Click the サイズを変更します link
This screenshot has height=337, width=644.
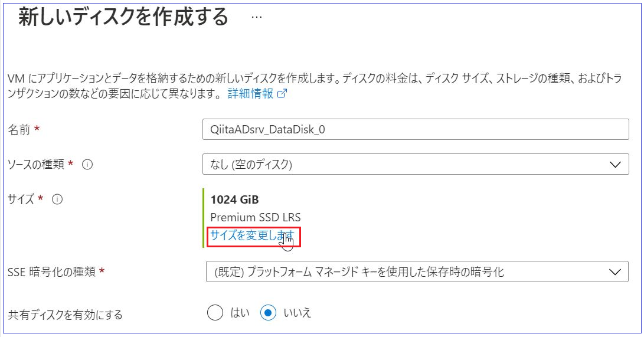(252, 235)
